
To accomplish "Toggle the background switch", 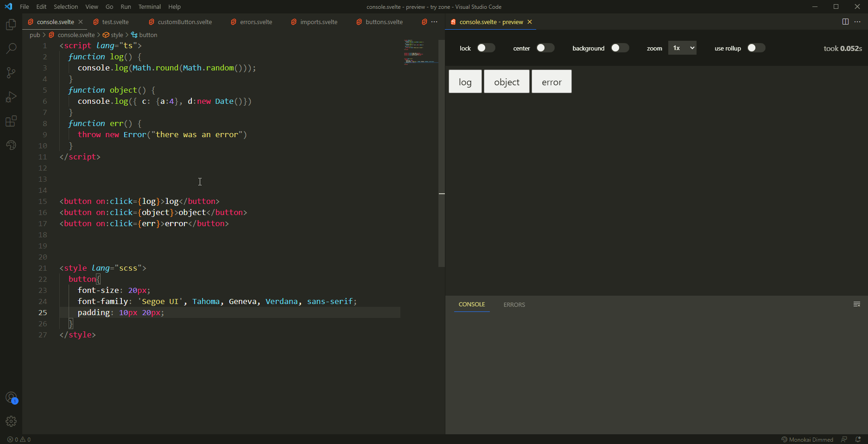I will point(620,48).
